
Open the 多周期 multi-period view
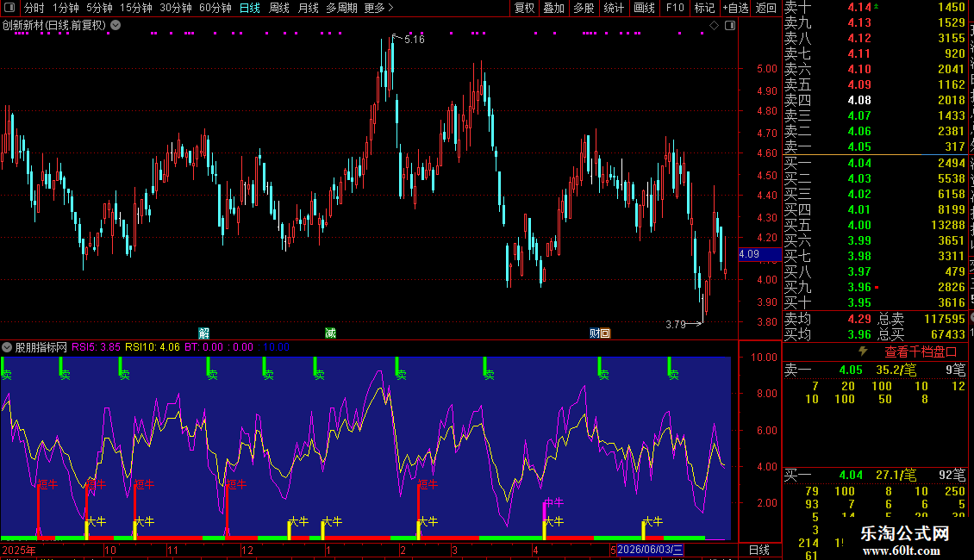coord(341,8)
